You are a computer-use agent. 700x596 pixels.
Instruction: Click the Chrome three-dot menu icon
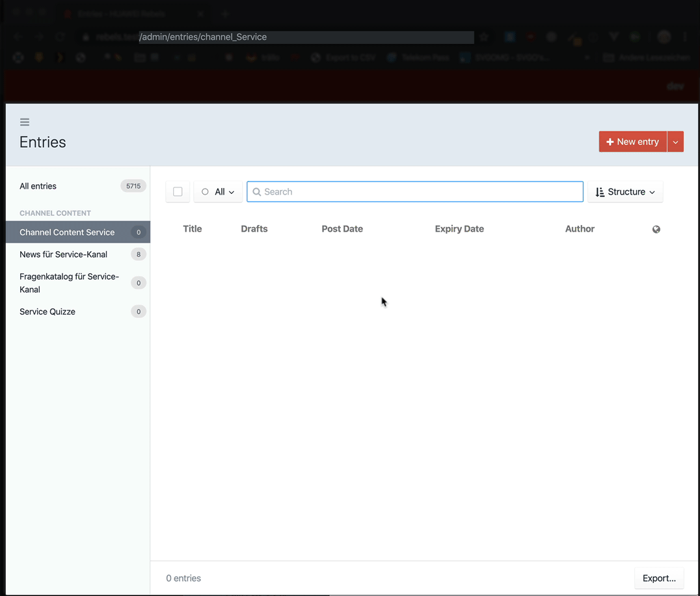point(684,37)
